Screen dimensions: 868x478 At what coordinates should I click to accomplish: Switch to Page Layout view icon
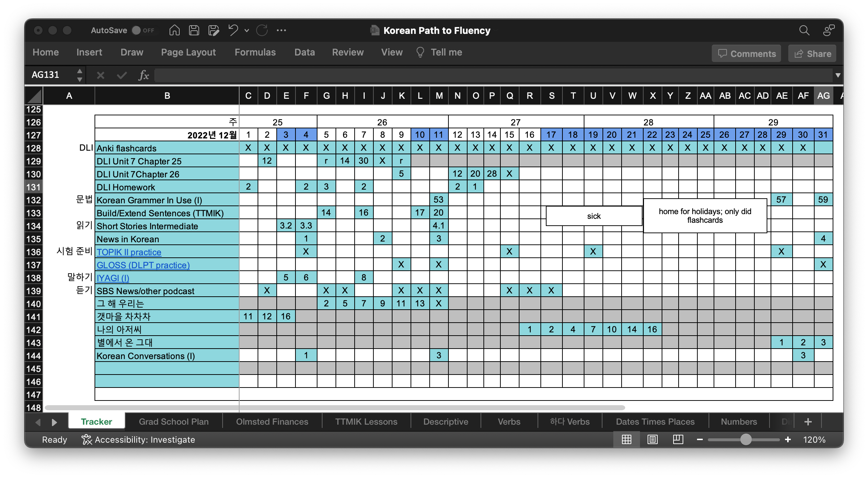pos(652,439)
